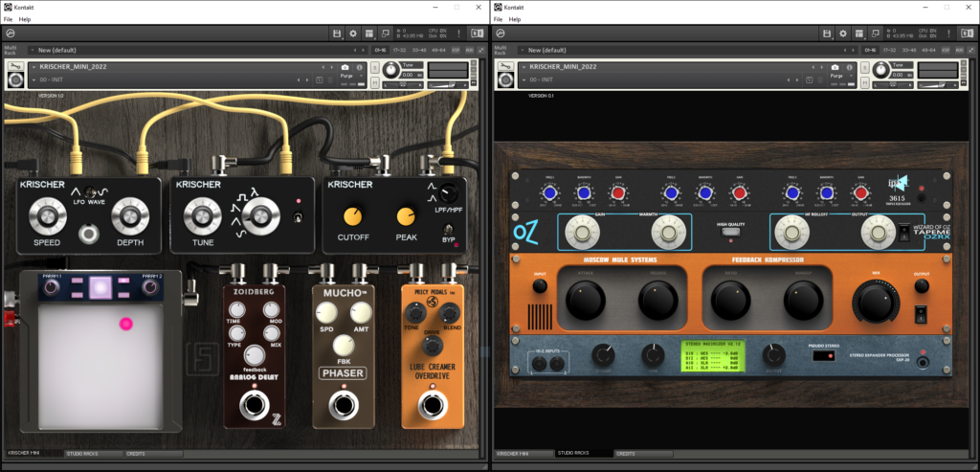The height and width of the screenshot is (472, 980).
Task: Switch to CREDITS tab in right window
Action: (643, 453)
